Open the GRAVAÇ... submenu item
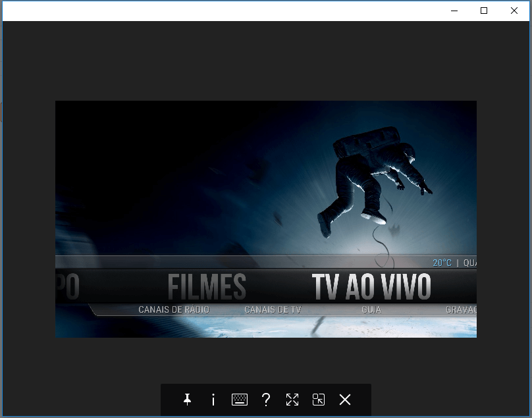532x418 pixels. tap(461, 310)
